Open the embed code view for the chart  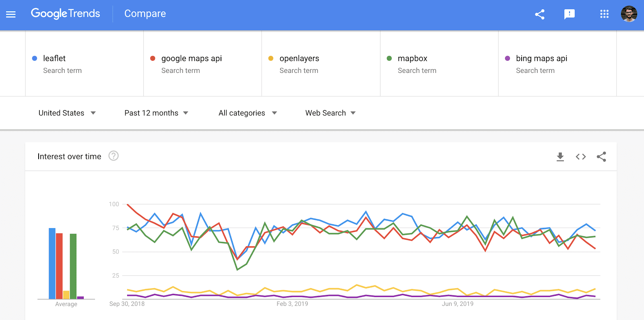click(580, 157)
